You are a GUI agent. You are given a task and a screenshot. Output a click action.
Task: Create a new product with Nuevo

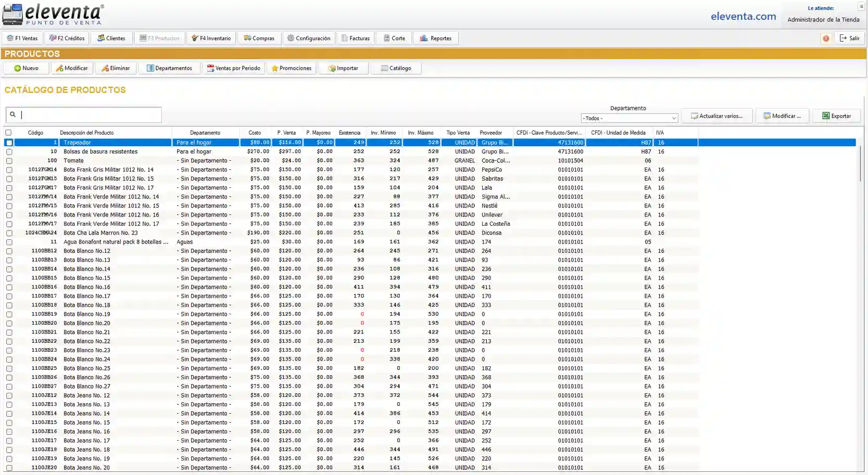[26, 68]
